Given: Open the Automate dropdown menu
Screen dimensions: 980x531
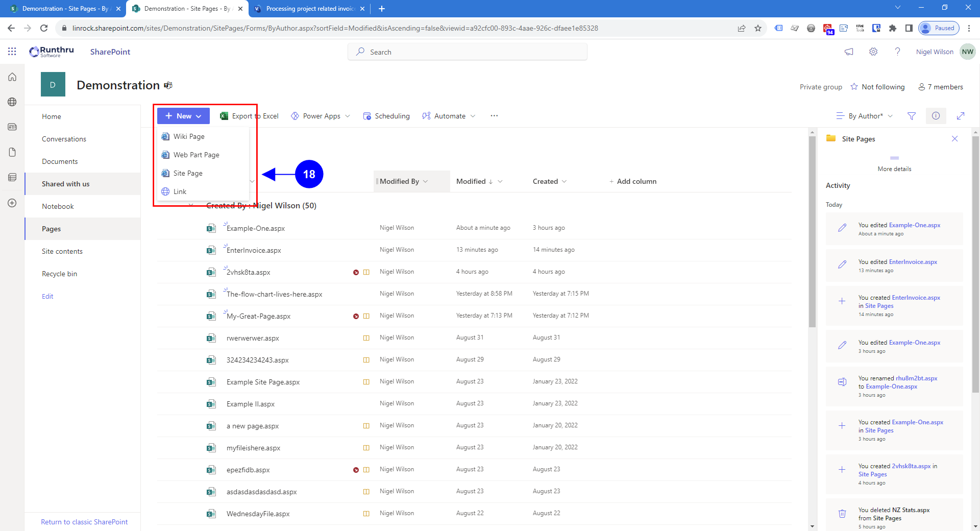Looking at the screenshot, I should pos(449,116).
